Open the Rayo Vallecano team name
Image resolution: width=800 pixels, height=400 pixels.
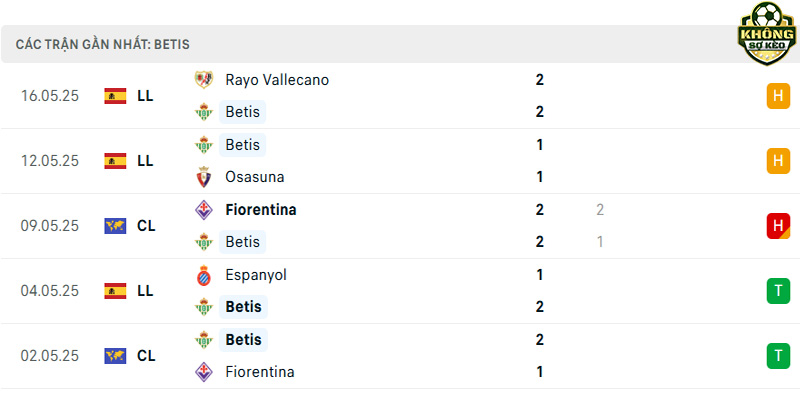click(x=277, y=80)
